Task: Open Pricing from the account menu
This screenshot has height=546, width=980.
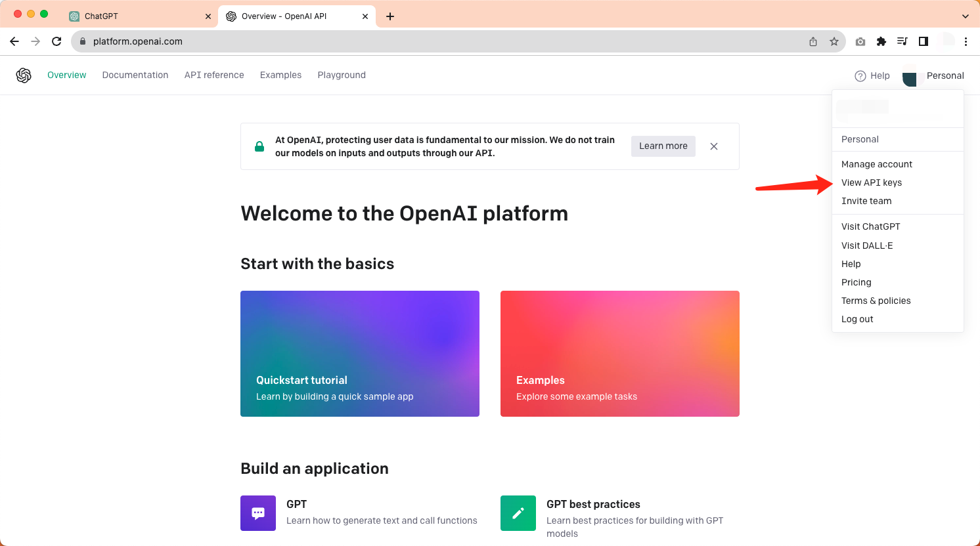Action: coord(898,283)
